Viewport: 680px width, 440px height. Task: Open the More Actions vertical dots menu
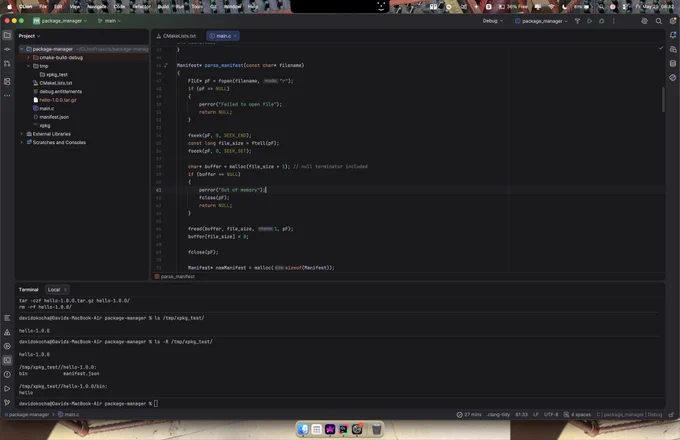point(614,21)
